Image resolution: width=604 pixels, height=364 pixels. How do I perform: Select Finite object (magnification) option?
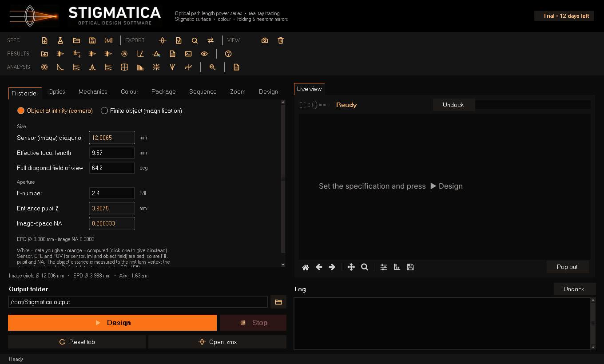(x=142, y=111)
